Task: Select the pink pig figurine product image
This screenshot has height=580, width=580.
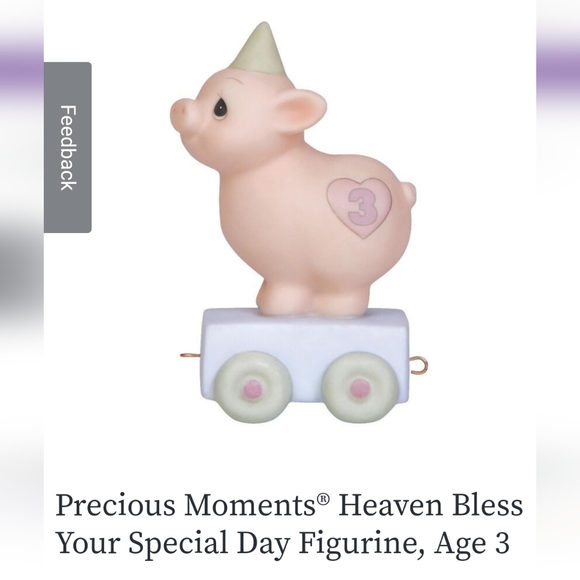Action: [294, 222]
